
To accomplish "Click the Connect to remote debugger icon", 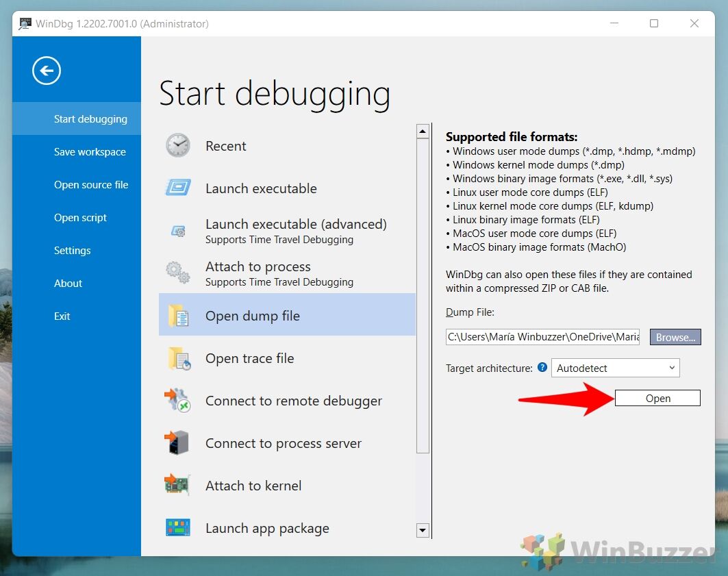I will point(177,400).
